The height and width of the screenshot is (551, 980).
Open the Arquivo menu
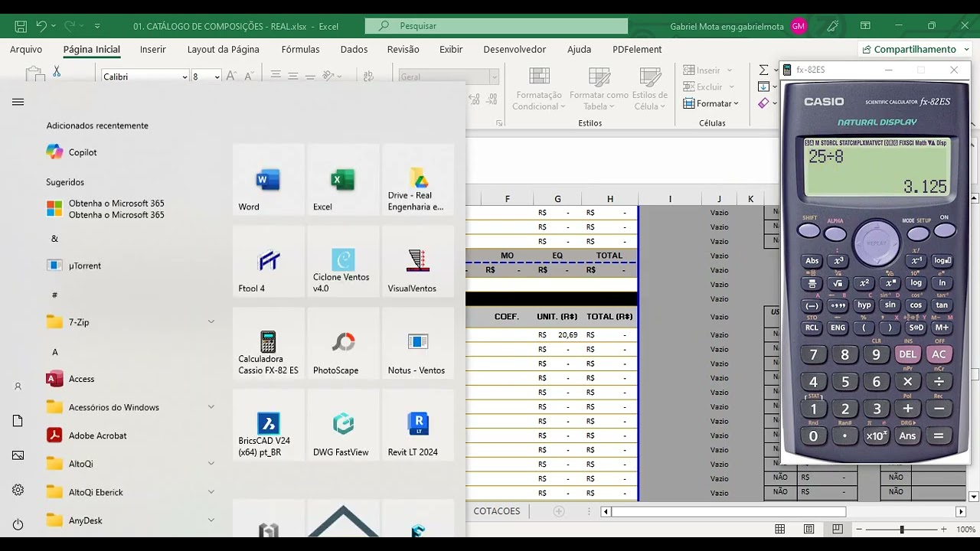click(26, 49)
